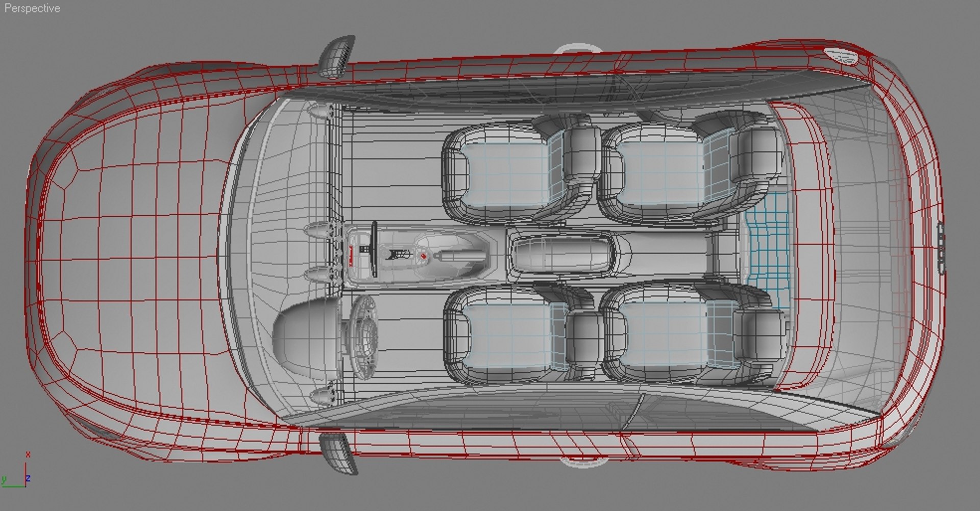Image resolution: width=980 pixels, height=511 pixels.
Task: Select the side mirror on the driver side
Action: tap(337, 454)
